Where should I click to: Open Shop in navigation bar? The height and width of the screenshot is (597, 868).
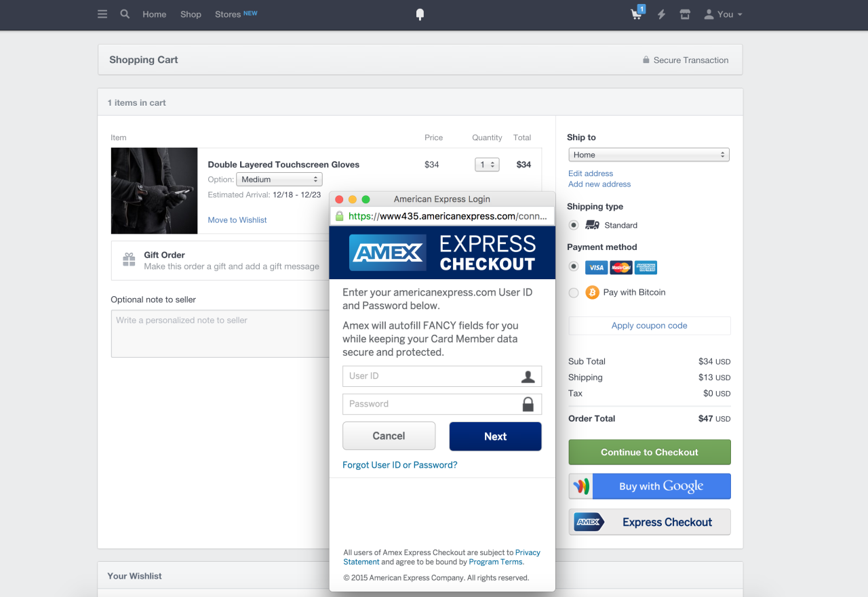click(x=191, y=14)
